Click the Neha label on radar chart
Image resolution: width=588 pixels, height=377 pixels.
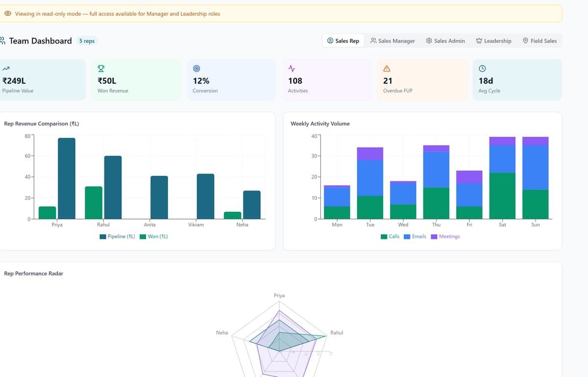222,332
